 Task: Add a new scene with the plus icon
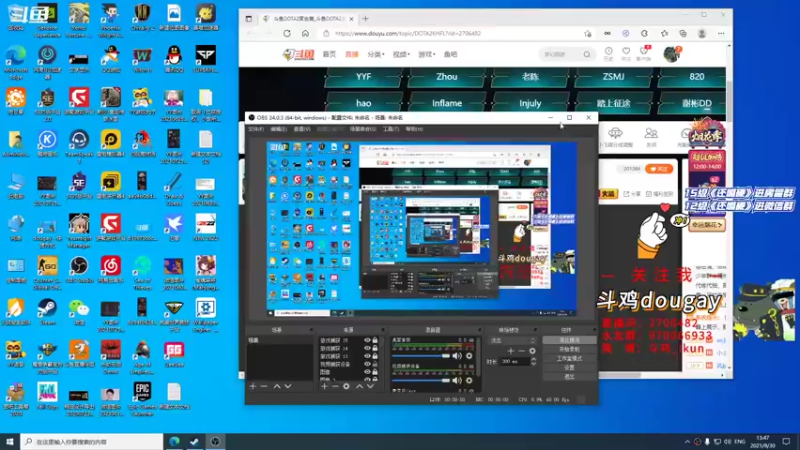[x=253, y=386]
